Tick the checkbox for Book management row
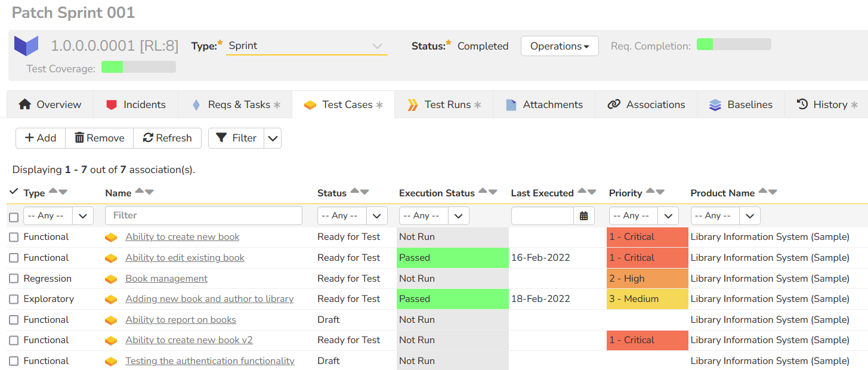This screenshot has height=370, width=868. pyautogui.click(x=14, y=279)
